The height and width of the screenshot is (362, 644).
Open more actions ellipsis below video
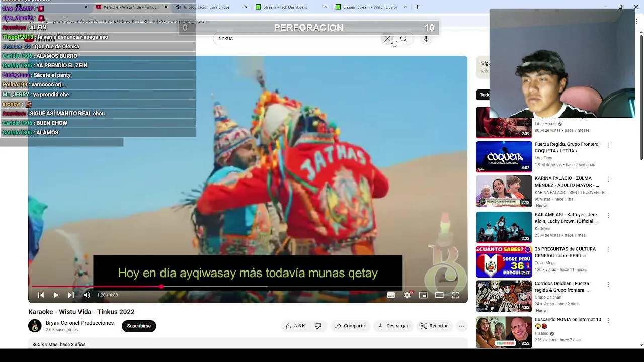pyautogui.click(x=461, y=326)
